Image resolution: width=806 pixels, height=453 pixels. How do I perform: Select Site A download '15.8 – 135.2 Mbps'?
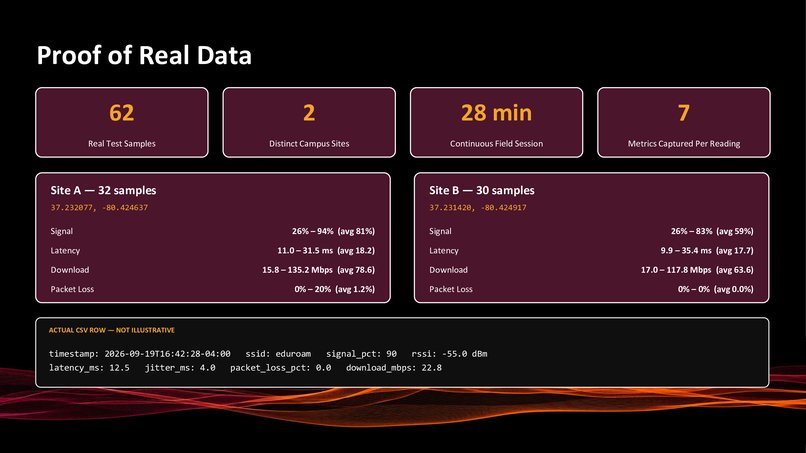click(x=298, y=270)
